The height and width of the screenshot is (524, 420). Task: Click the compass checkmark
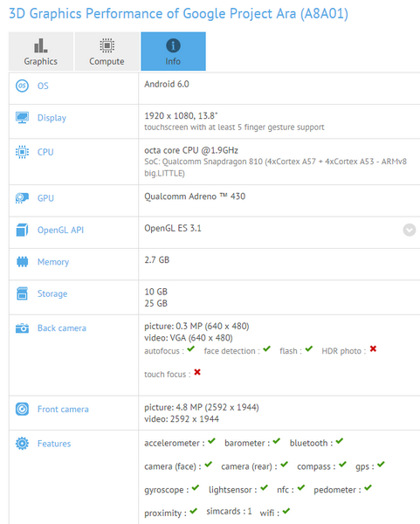tap(343, 465)
